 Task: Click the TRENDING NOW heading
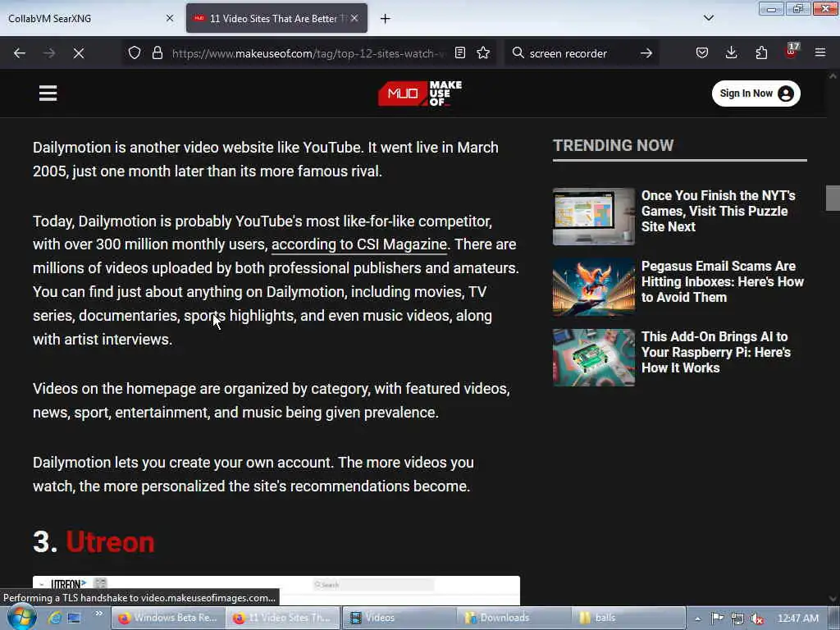(x=613, y=145)
